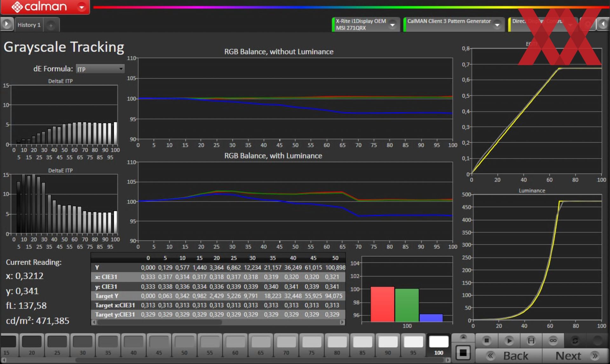The width and height of the screenshot is (610, 364).
Task: Click the data table scroll right arrow
Action: (x=342, y=322)
